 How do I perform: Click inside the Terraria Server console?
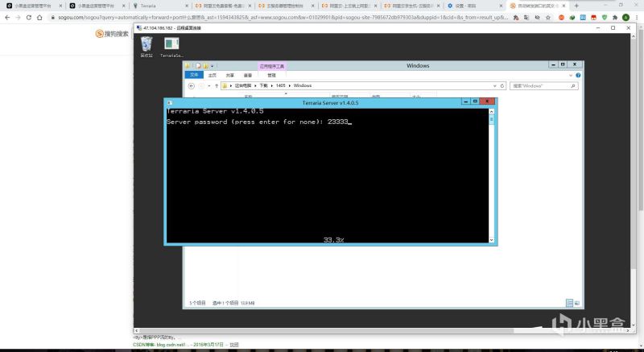click(x=328, y=176)
